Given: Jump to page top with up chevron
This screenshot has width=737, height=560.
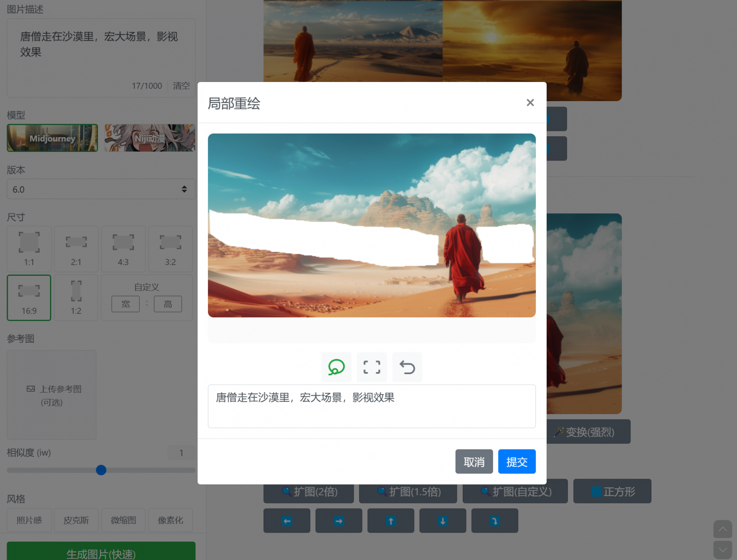Looking at the screenshot, I should coord(723,529).
